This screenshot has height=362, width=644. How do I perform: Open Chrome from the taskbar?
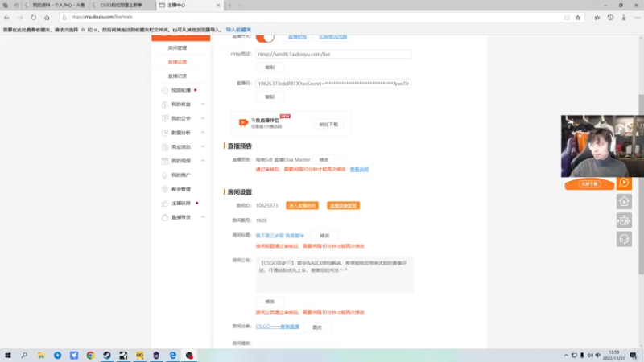90,356
